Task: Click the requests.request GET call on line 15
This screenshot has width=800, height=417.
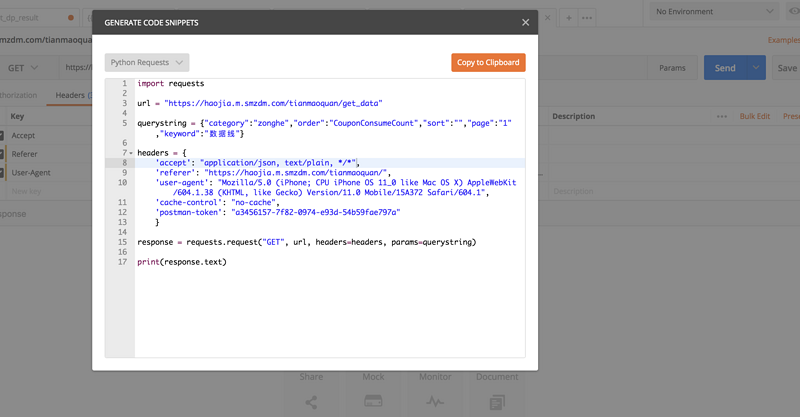Action: pyautogui.click(x=307, y=242)
